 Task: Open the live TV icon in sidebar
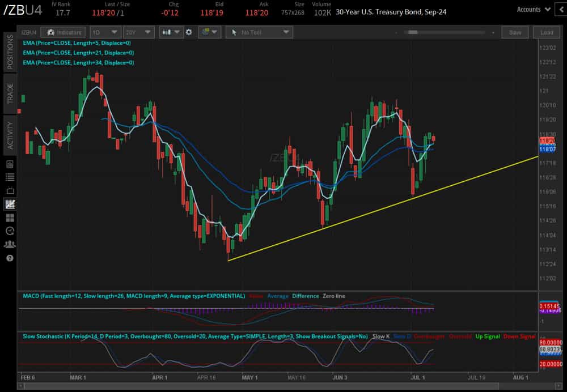[x=10, y=190]
